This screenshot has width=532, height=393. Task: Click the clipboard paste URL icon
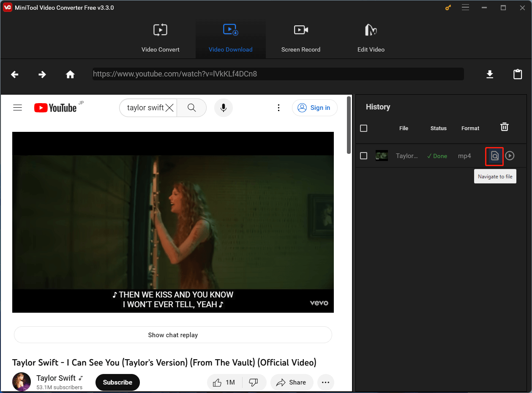[x=518, y=74]
